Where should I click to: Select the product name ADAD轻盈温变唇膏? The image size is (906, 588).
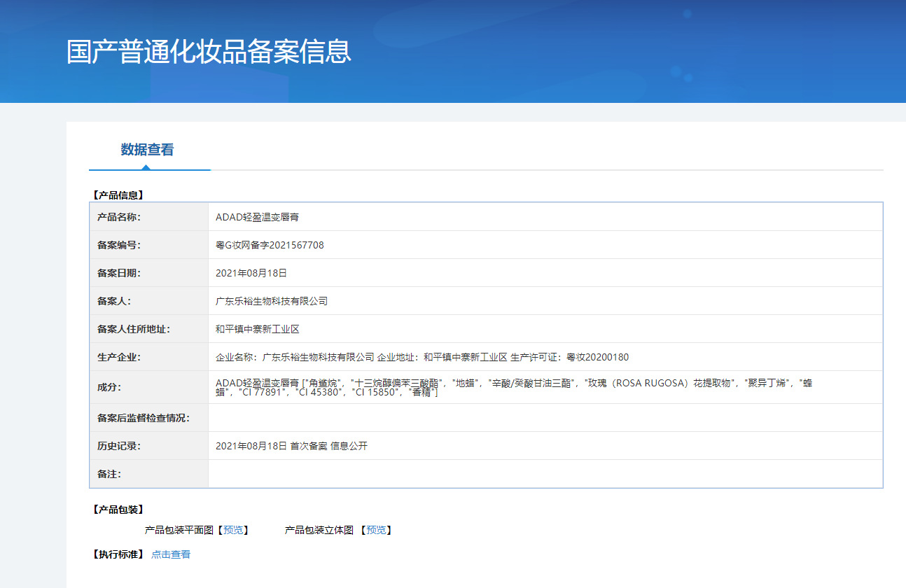(258, 217)
